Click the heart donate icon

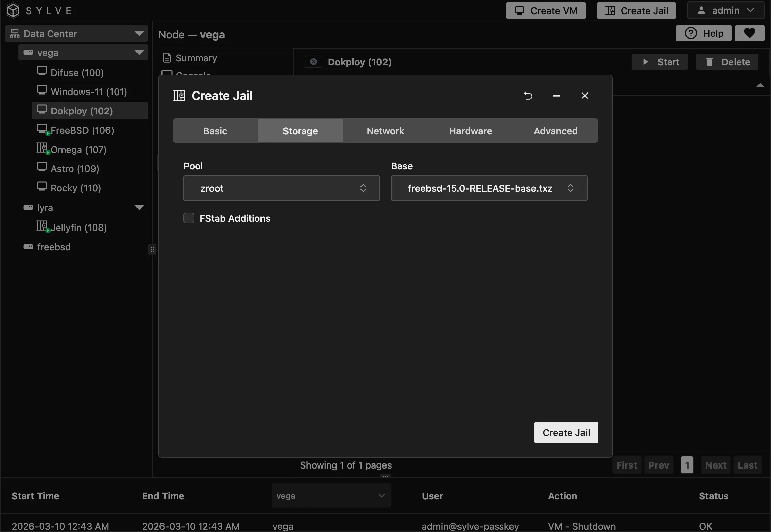749,33
